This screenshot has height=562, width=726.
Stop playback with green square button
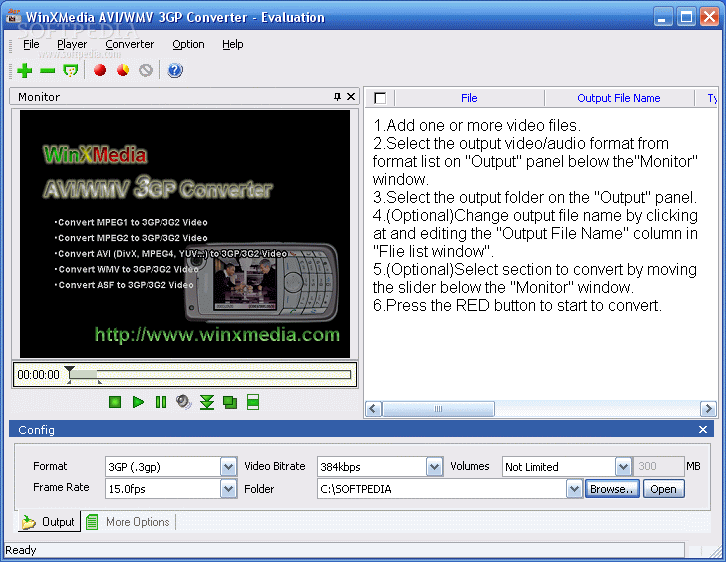coord(115,402)
